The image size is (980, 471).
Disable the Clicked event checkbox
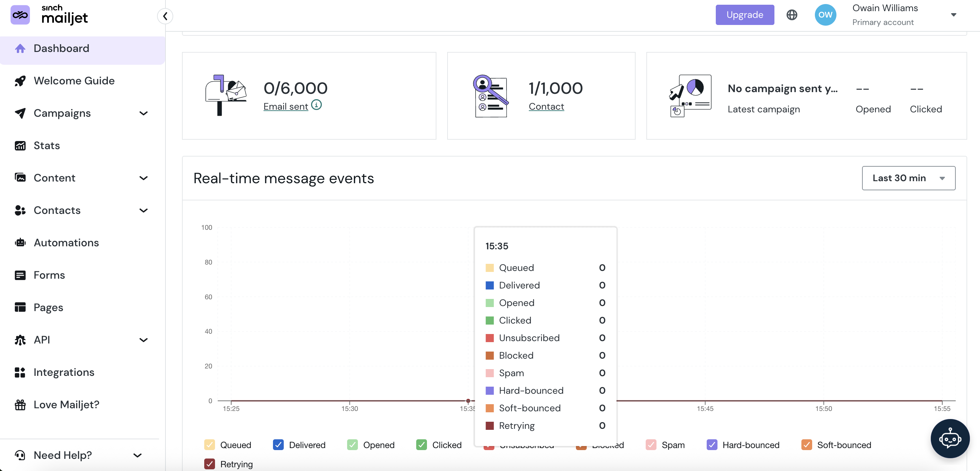coord(421,445)
